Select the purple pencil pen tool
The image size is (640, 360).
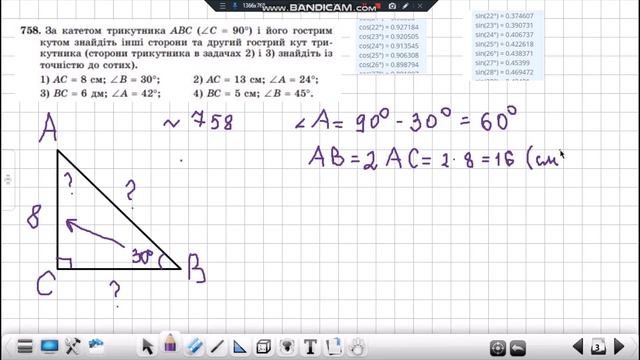171,343
